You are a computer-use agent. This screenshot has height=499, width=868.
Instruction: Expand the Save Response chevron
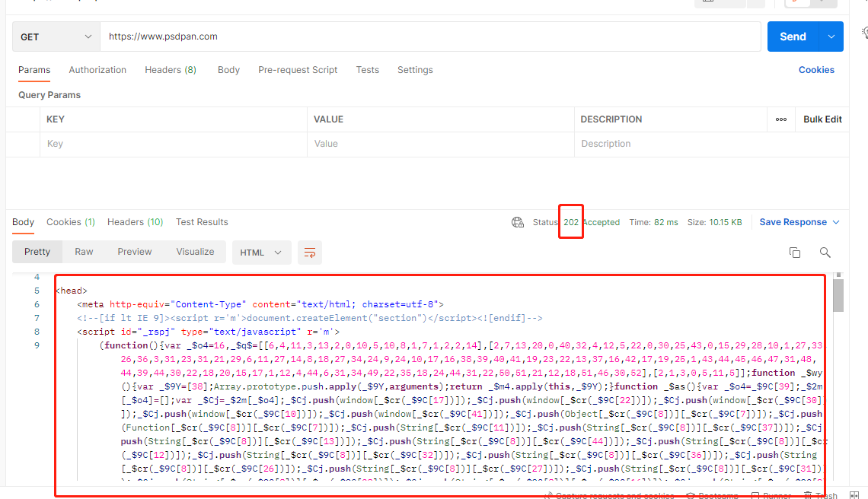tap(836, 222)
